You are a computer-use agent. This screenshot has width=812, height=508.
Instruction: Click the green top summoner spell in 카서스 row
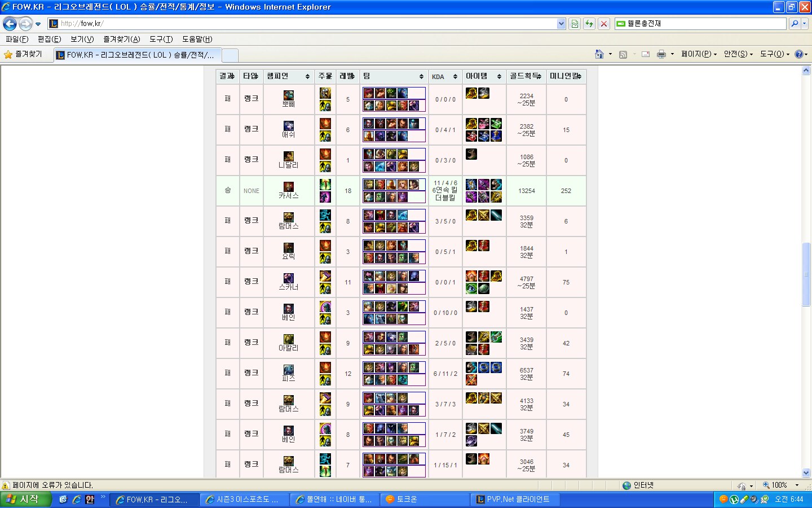pyautogui.click(x=325, y=185)
